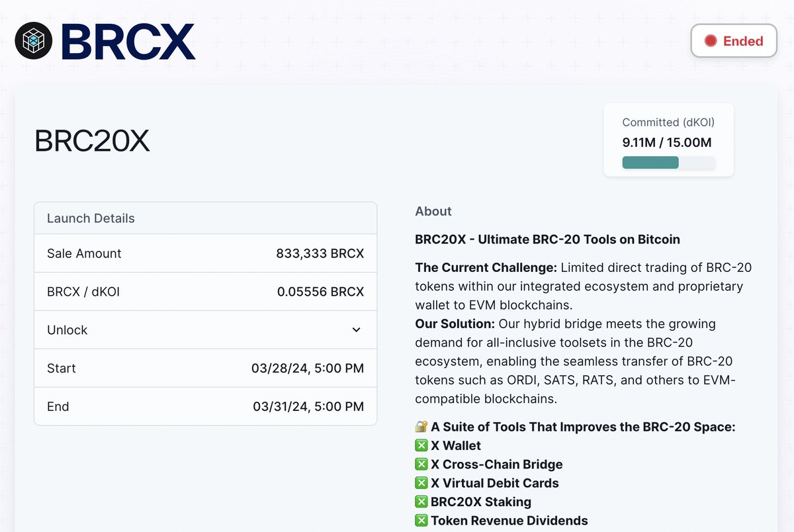Click the committed dKOI progress bar

click(668, 163)
